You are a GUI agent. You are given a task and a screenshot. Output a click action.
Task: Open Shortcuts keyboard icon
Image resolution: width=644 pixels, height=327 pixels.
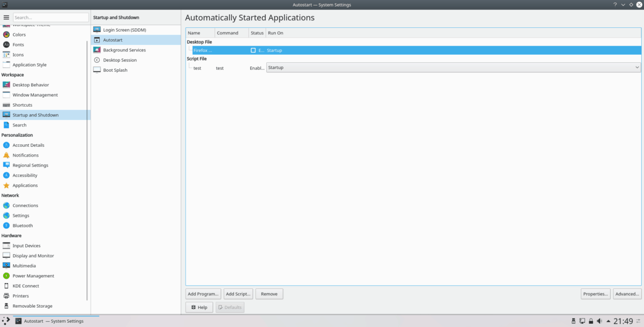[x=6, y=105]
